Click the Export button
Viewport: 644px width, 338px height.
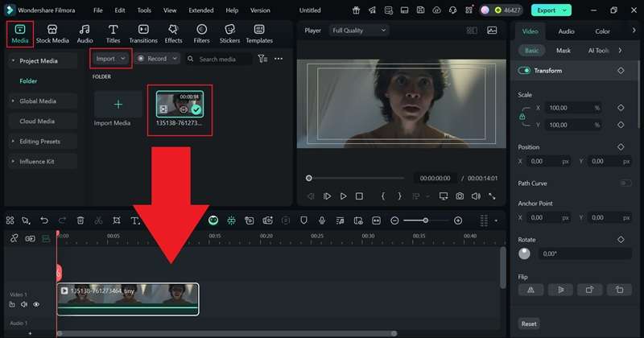551,10
